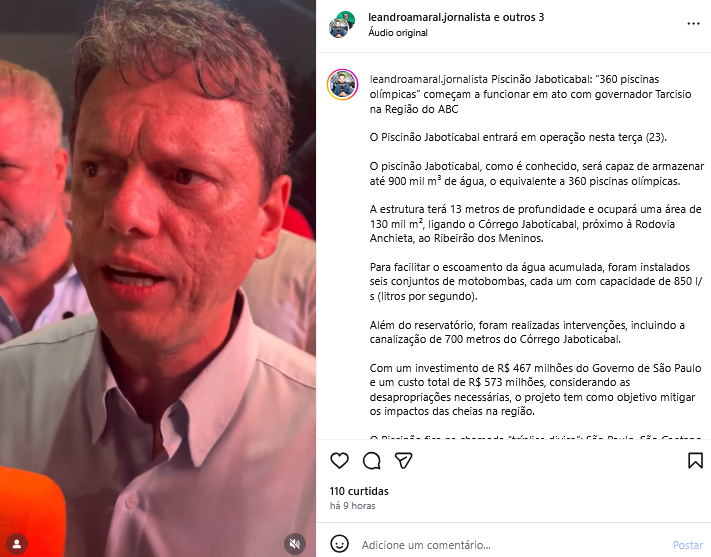Open comments via the speech bubble icon
This screenshot has width=711, height=557.
(x=371, y=460)
